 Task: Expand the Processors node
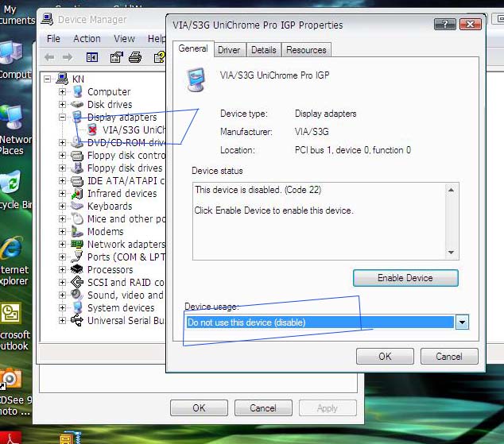tap(62, 270)
